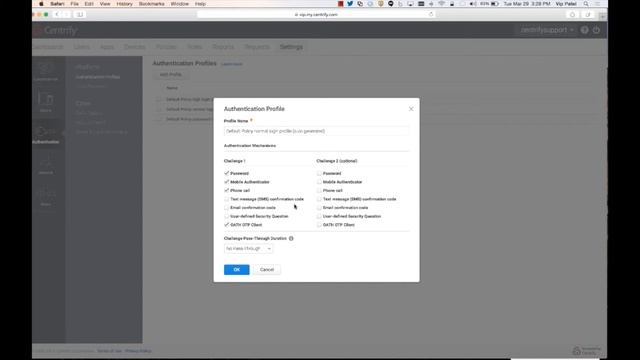Open the Settings tab in Centrify
The height and width of the screenshot is (360, 640).
291,47
